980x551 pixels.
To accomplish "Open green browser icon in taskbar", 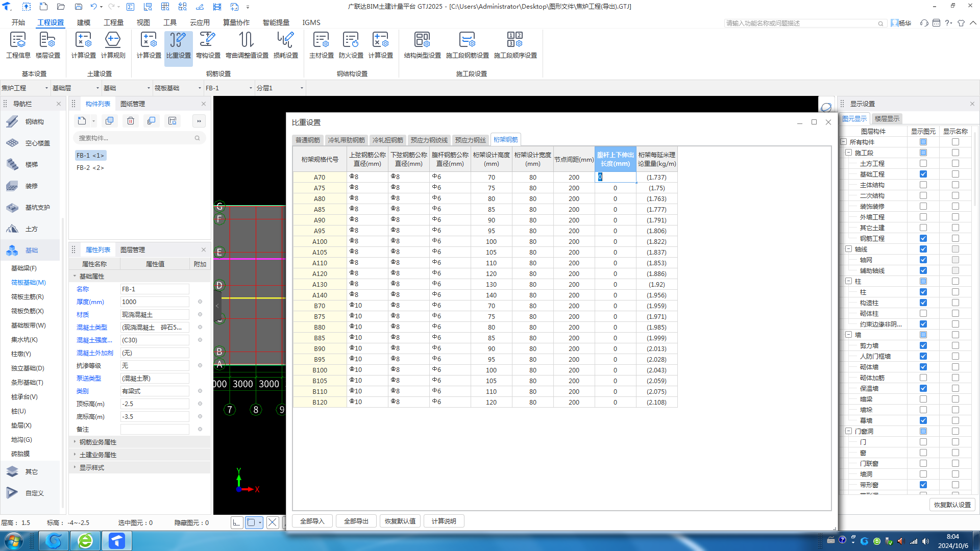I will point(85,541).
